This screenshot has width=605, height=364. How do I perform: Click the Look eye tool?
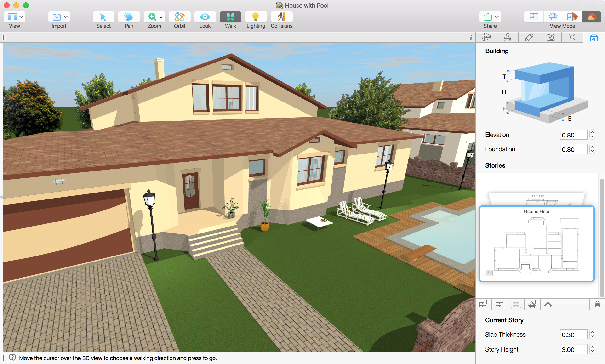tap(205, 17)
